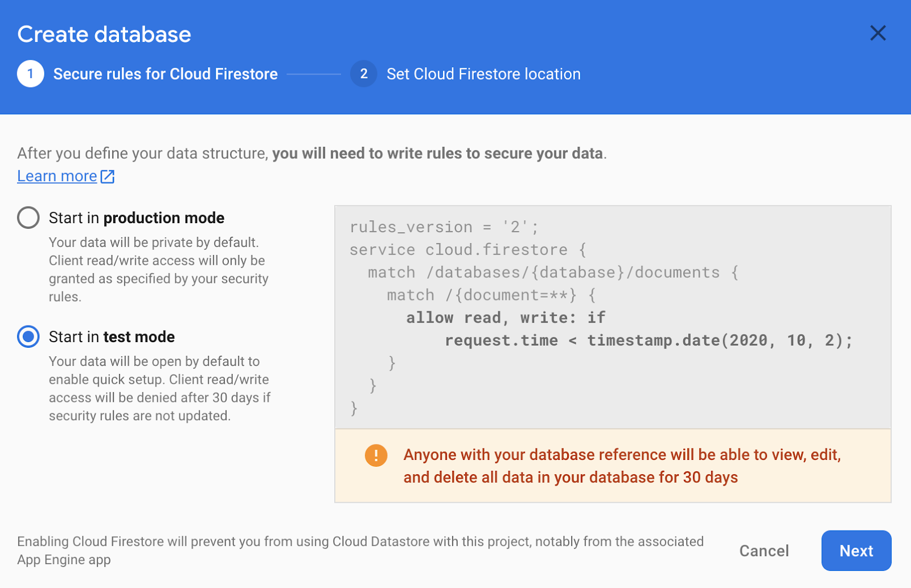
Task: Open the Learn more link
Action: 57,176
